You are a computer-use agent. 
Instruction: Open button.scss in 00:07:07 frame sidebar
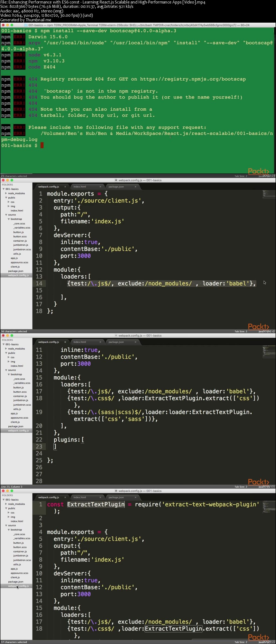coord(20,392)
